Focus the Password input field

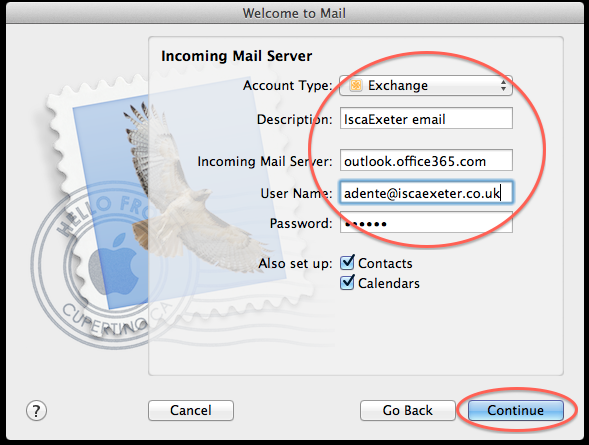[x=426, y=222]
